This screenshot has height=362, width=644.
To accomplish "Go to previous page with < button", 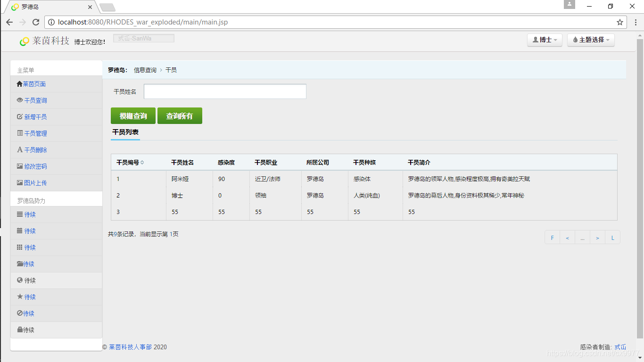I will click(x=567, y=238).
